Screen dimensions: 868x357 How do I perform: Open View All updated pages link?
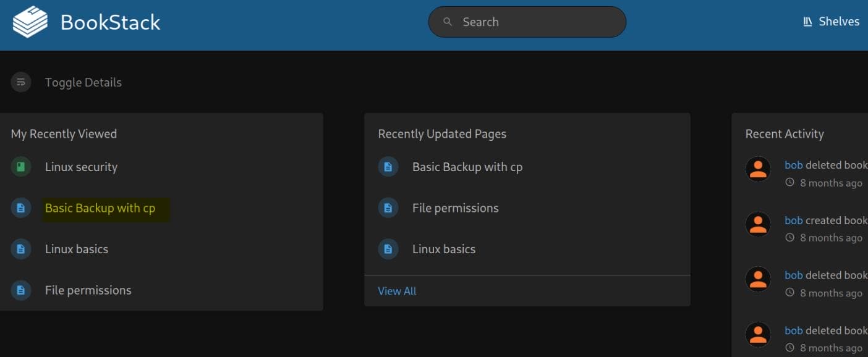397,291
